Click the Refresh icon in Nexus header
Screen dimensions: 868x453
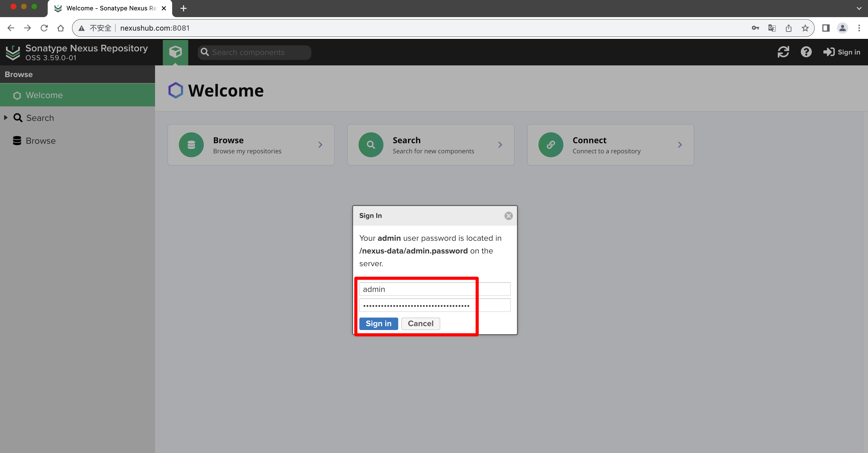tap(783, 52)
